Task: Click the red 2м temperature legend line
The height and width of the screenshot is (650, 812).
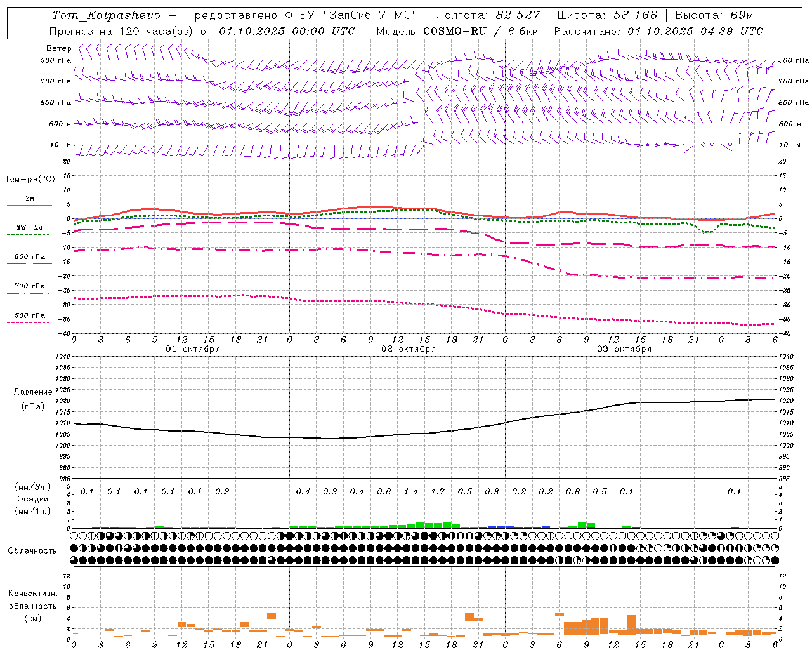Action: 29,205
